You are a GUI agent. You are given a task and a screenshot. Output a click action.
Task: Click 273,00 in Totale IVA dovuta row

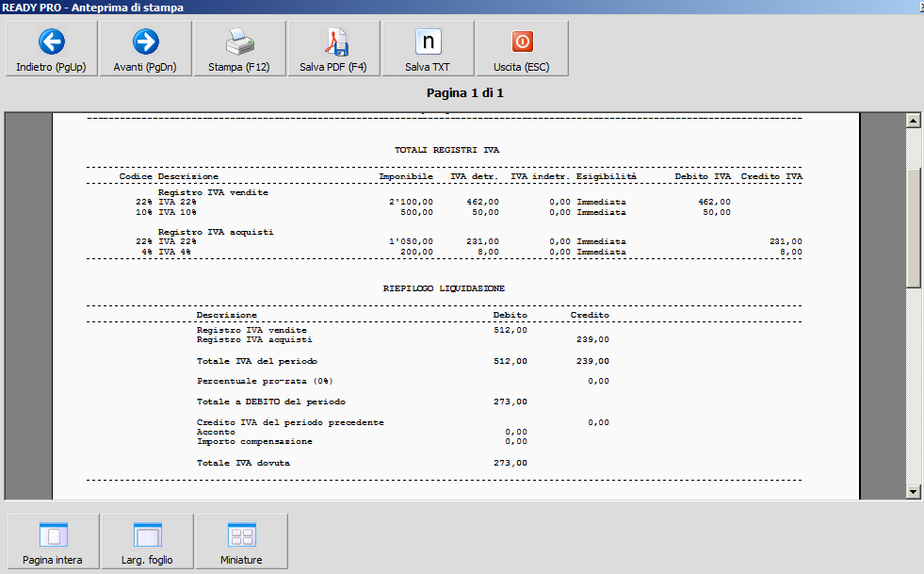pos(511,463)
